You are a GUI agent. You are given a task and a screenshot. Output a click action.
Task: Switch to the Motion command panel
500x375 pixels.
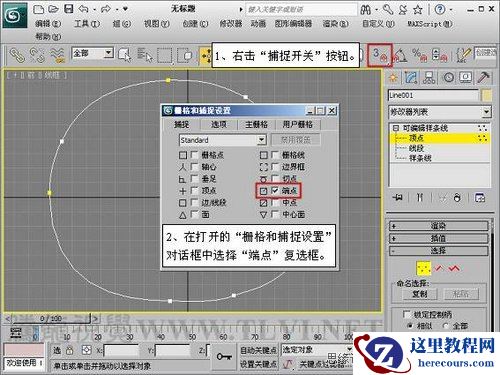coord(448,78)
